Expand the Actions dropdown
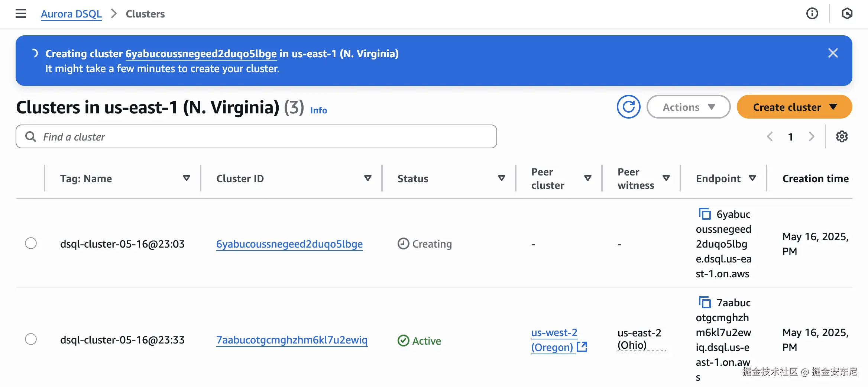Image resolution: width=868 pixels, height=387 pixels. [x=688, y=107]
